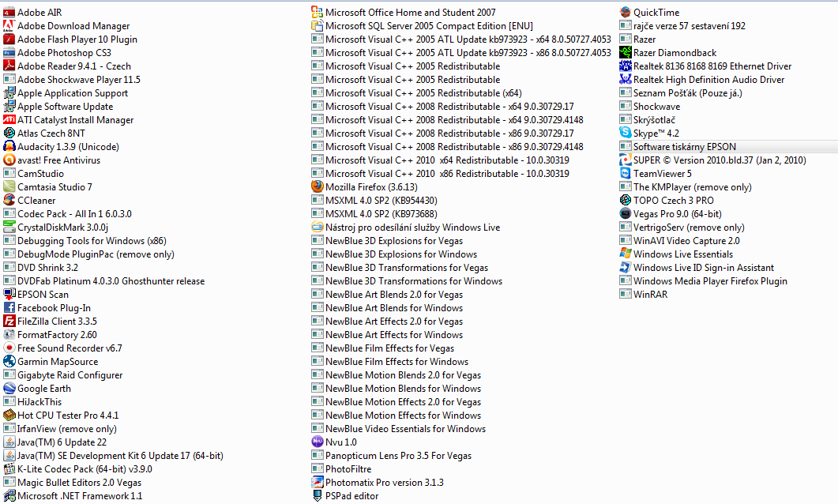Click the Facebook Plug-In icon
Viewport: 838px width, 504px height.
(9, 307)
